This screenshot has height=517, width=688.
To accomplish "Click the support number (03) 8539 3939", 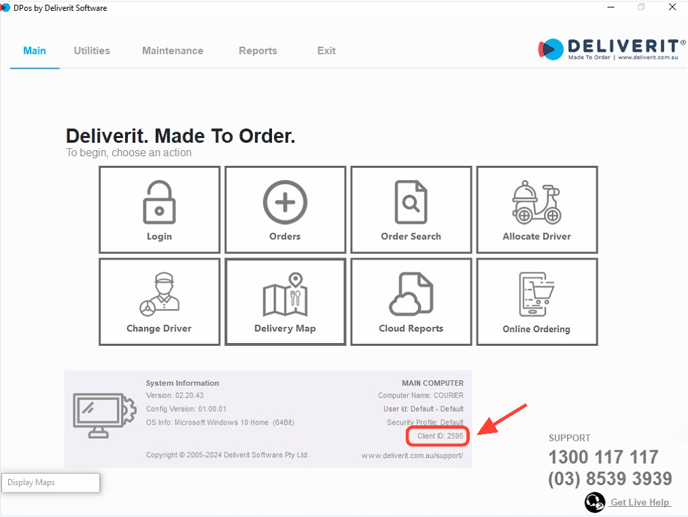I will [x=610, y=478].
